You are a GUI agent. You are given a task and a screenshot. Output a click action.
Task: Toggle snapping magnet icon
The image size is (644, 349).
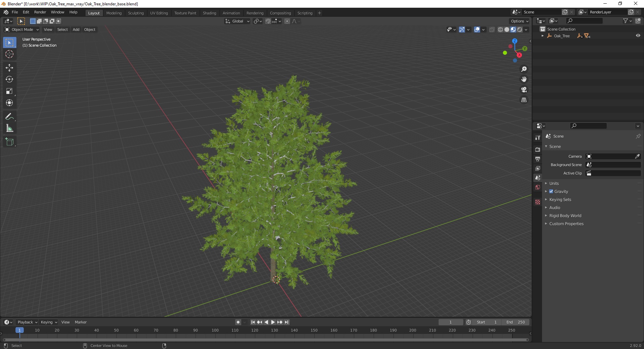(268, 21)
